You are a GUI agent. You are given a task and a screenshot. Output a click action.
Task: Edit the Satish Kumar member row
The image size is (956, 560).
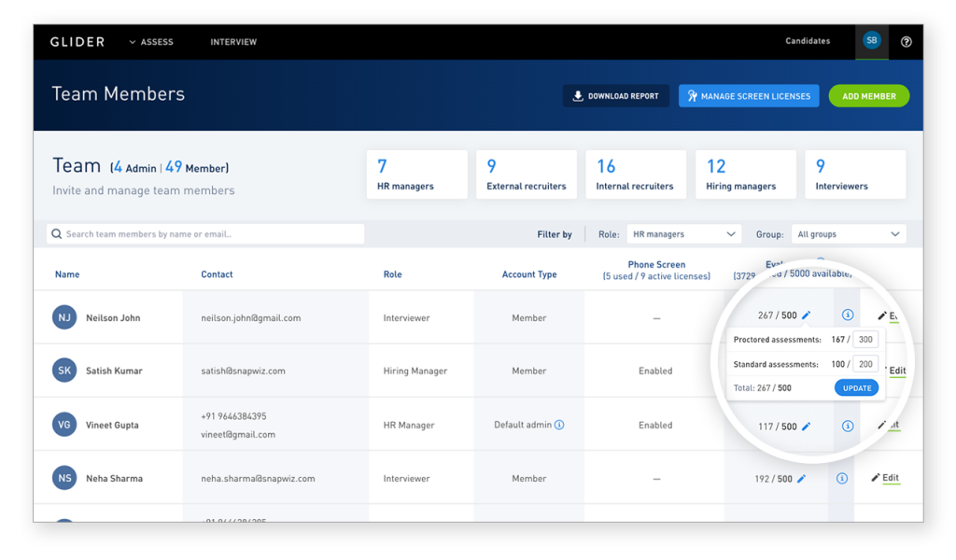(x=896, y=371)
